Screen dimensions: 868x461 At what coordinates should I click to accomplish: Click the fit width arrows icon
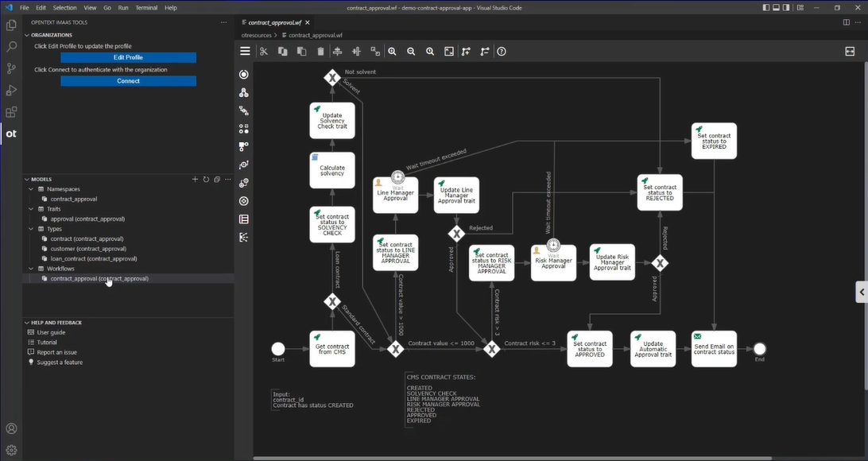[x=851, y=52]
